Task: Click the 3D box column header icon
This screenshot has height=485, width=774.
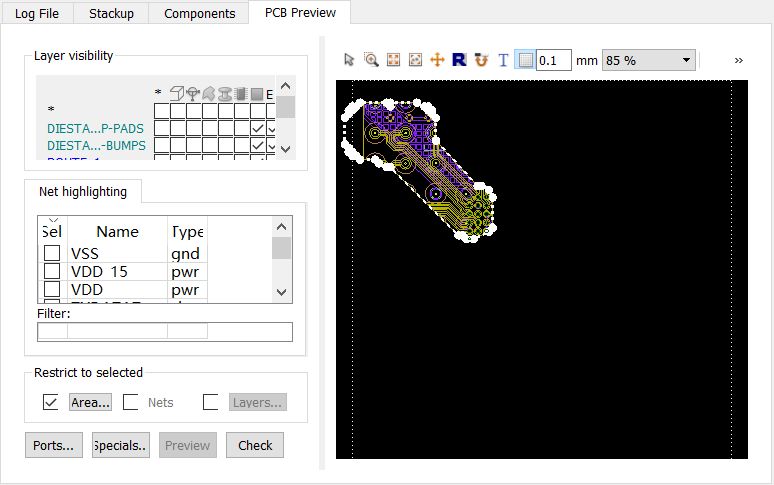Action: (x=177, y=93)
